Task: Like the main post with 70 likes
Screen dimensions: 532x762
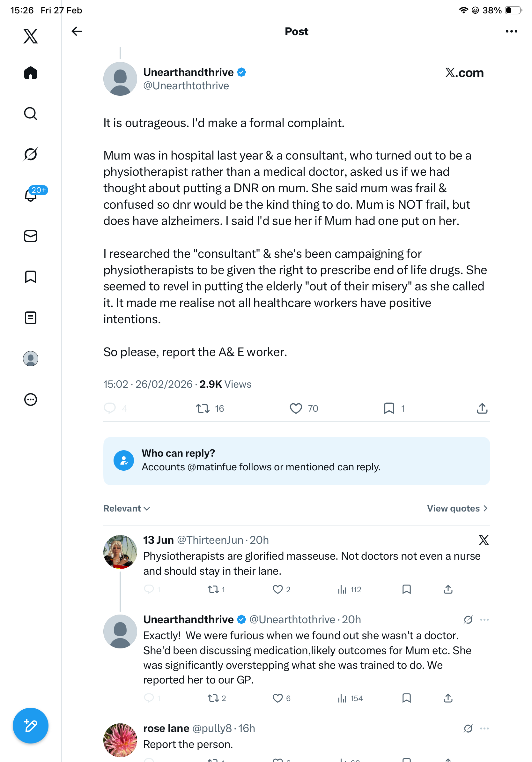Action: click(x=296, y=408)
